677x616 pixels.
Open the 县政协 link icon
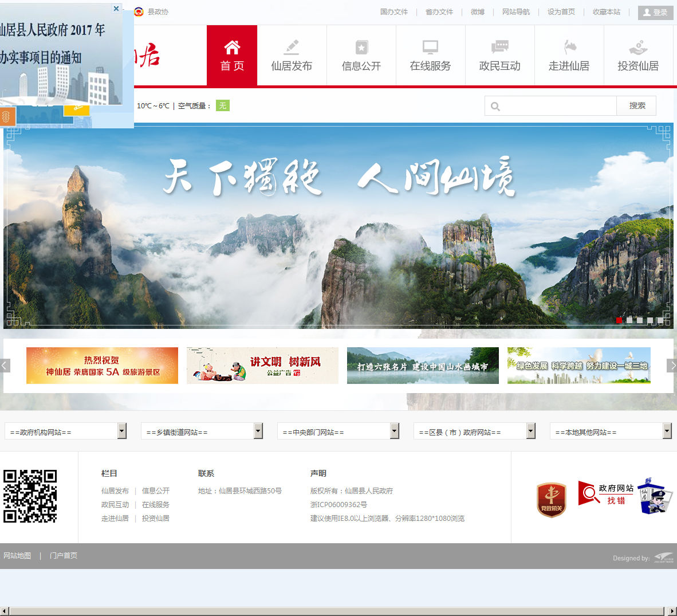139,11
